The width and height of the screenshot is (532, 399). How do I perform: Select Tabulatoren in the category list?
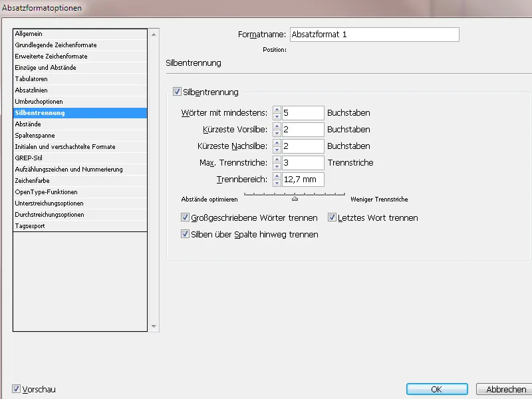click(40, 78)
